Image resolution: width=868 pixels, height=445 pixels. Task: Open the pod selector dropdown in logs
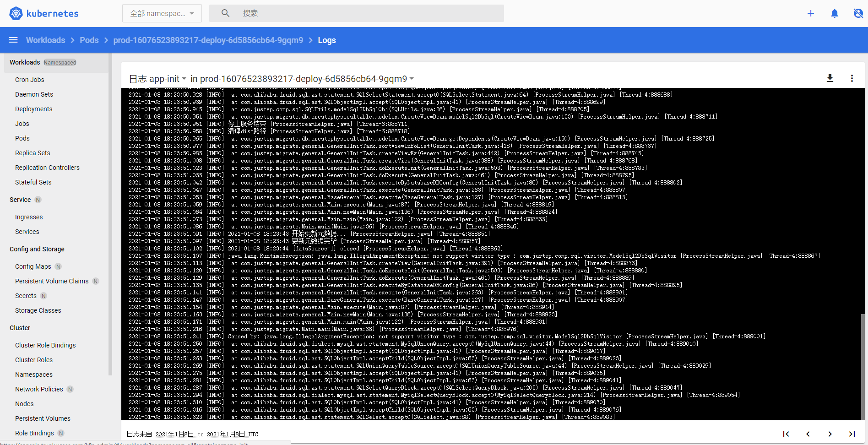tap(307, 79)
